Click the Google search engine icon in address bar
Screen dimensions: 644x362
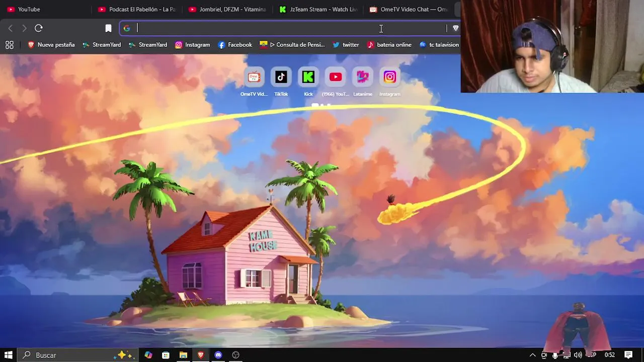coord(127,28)
